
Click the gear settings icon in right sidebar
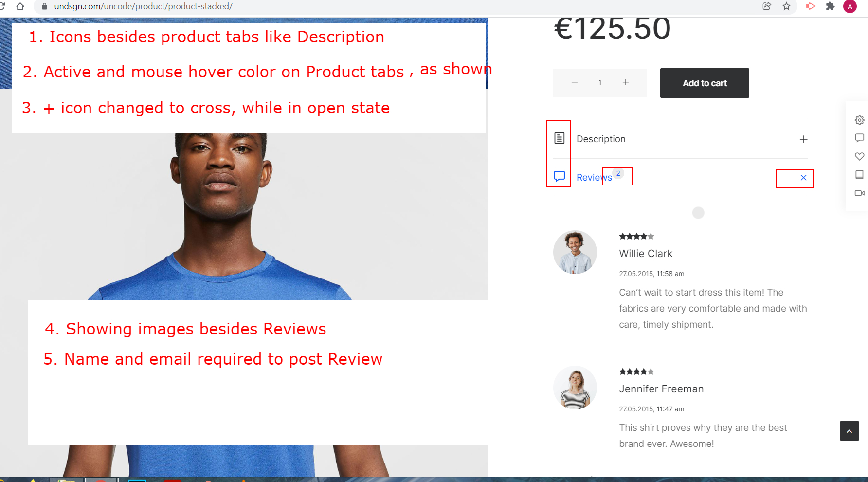pos(860,120)
